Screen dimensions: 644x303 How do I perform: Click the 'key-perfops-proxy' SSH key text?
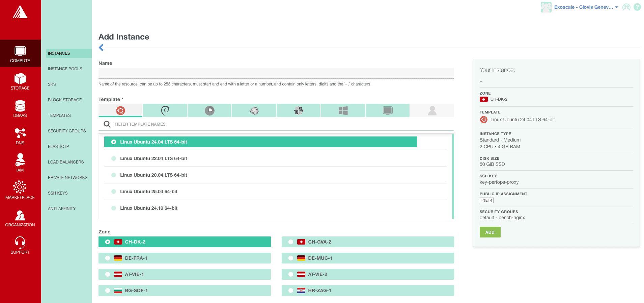(x=499, y=182)
